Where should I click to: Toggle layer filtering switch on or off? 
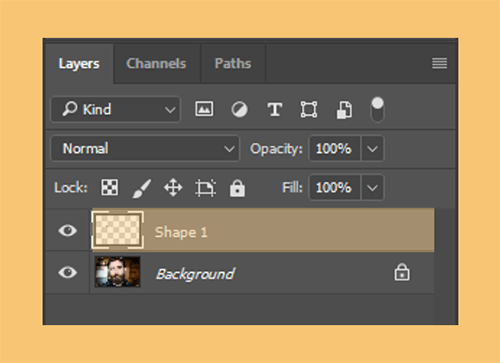point(377,110)
